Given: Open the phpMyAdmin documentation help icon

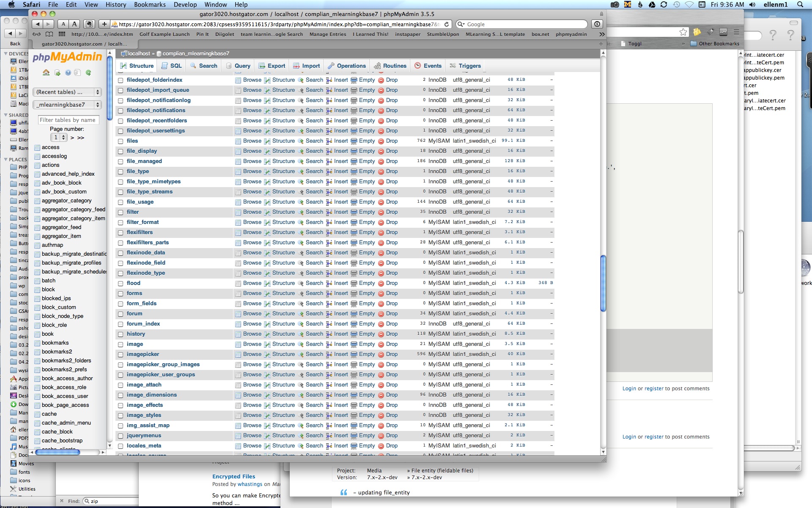Looking at the screenshot, I should pos(68,73).
